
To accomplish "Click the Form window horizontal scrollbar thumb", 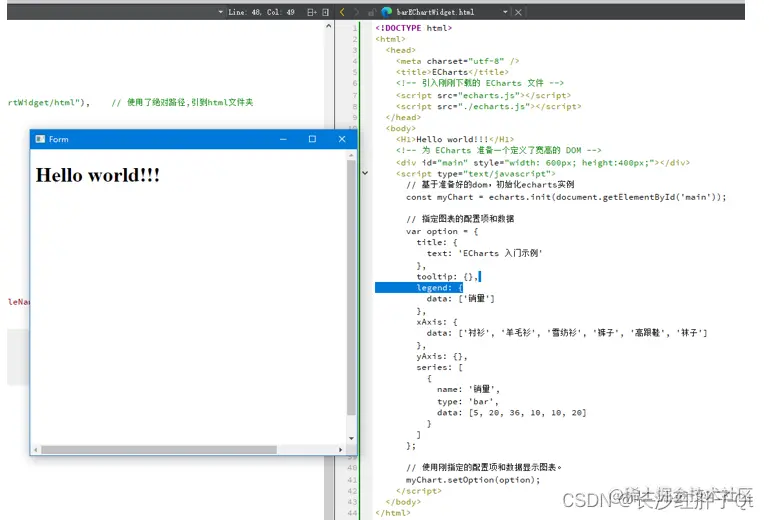I will [159, 450].
